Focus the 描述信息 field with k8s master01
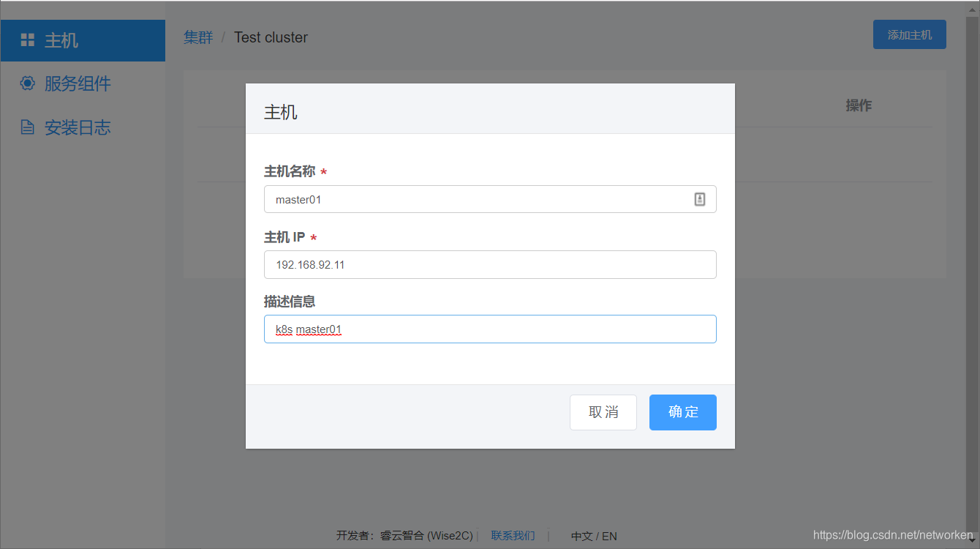Viewport: 980px width, 549px height. (x=490, y=329)
